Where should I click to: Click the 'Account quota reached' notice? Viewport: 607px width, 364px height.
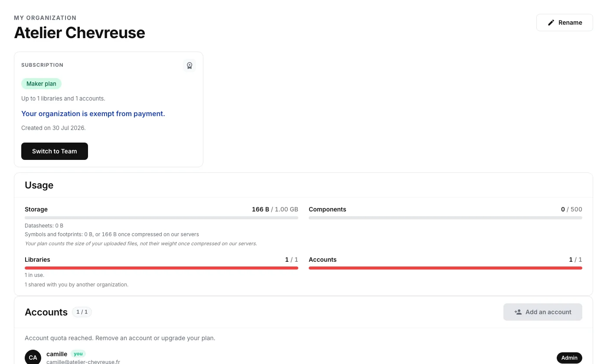(120, 338)
